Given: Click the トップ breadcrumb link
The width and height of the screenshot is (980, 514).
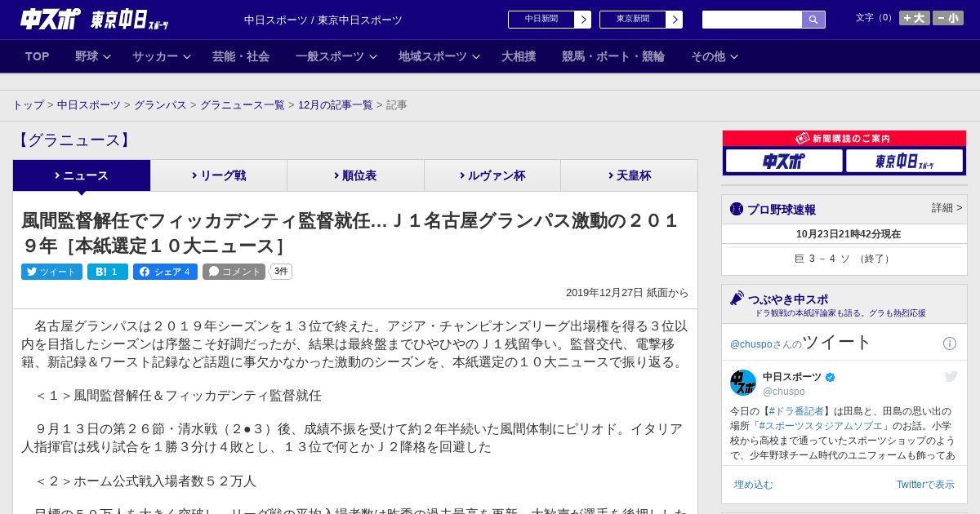Looking at the screenshot, I should coord(28,105).
